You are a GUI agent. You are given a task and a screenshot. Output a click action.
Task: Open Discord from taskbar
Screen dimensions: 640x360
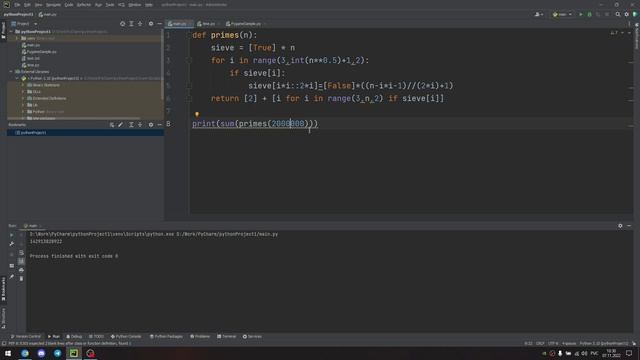[41, 353]
